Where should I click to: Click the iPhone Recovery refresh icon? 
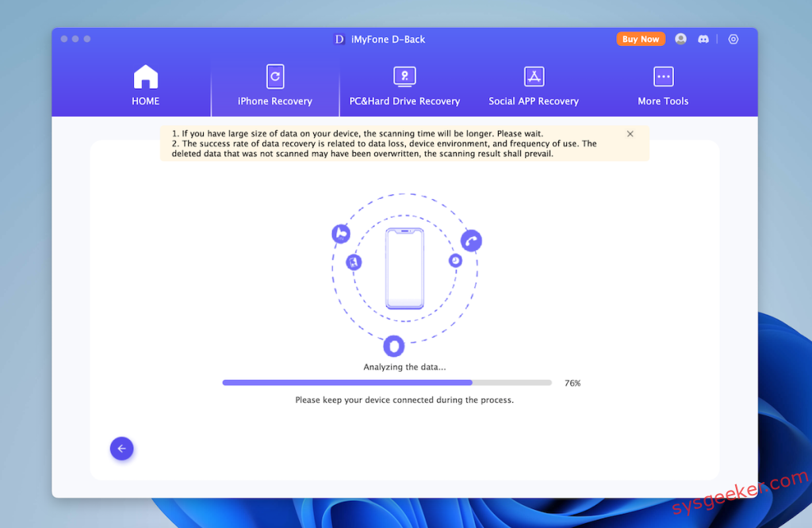(274, 76)
